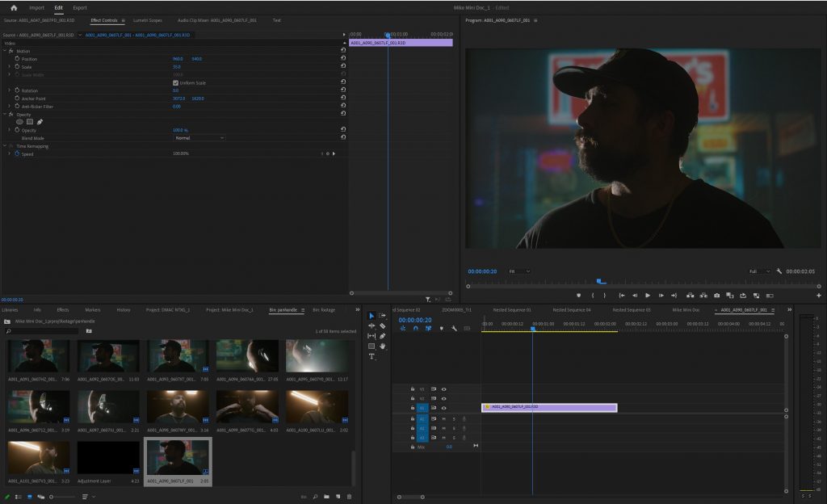827x504 pixels.
Task: Reset the Opacity parameter
Action: (343, 129)
